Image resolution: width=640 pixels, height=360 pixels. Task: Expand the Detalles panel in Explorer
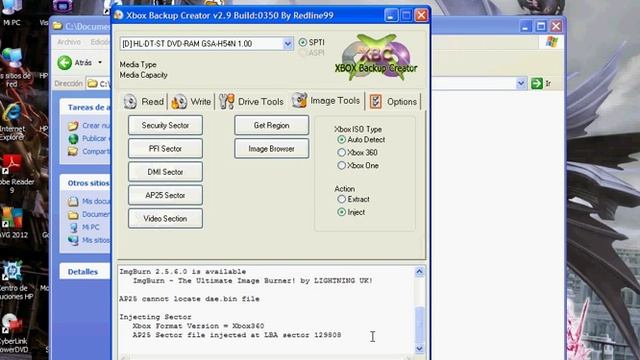(85, 271)
